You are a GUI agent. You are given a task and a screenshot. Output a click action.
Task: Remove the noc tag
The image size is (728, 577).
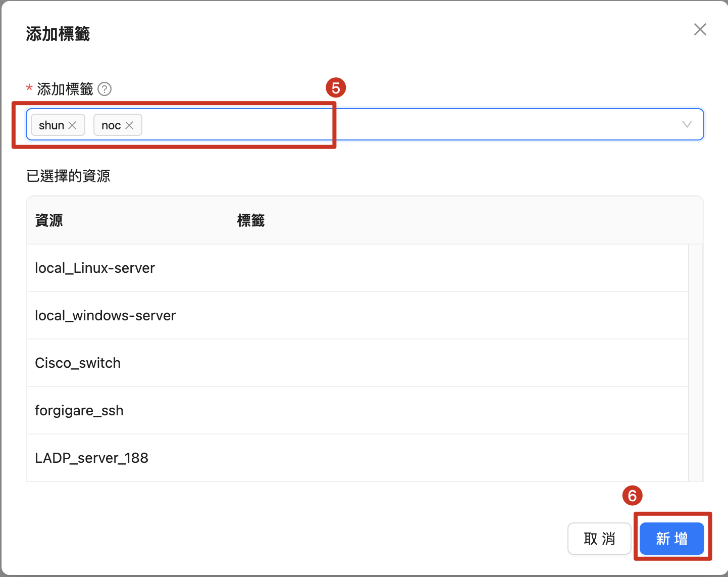pos(130,125)
